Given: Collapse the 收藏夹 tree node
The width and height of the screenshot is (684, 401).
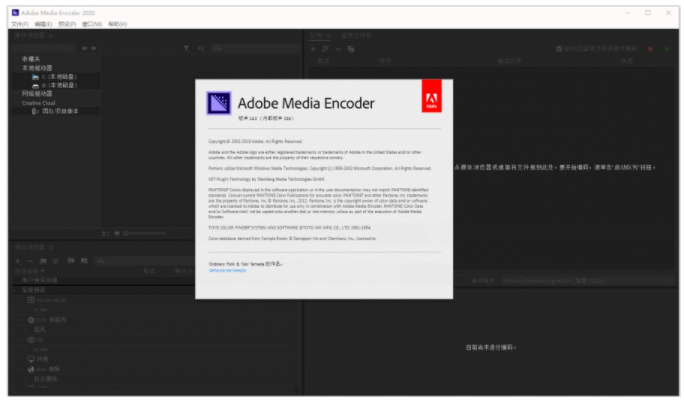Looking at the screenshot, I should click(17, 59).
